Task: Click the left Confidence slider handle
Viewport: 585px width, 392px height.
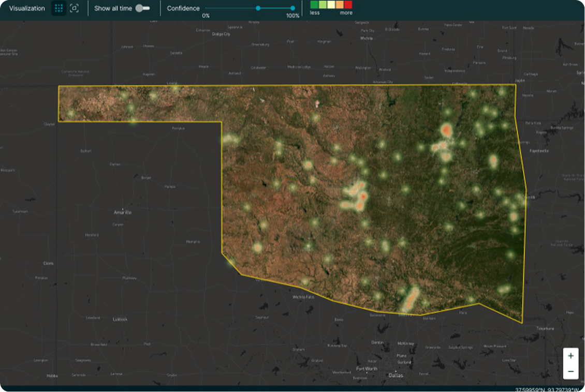Action: 258,8
